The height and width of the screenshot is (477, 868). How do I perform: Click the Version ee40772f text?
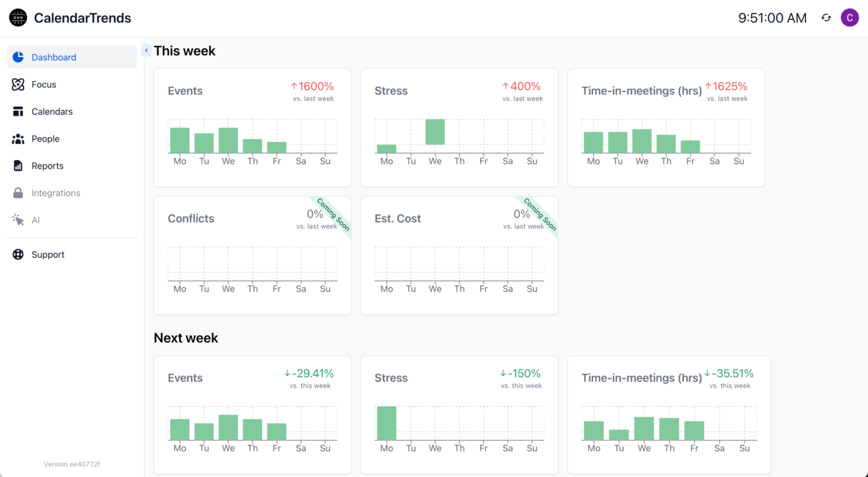pyautogui.click(x=72, y=464)
